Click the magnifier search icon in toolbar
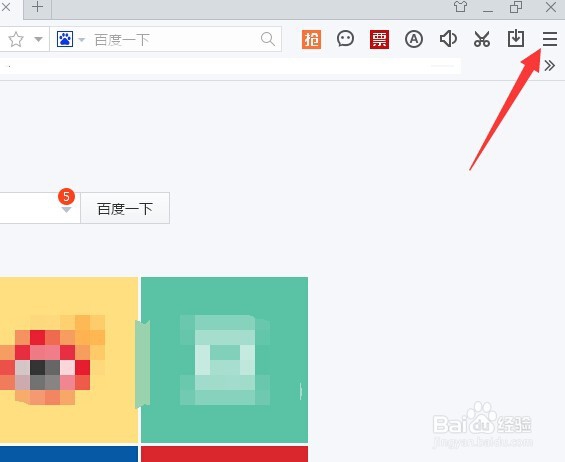 [x=268, y=39]
